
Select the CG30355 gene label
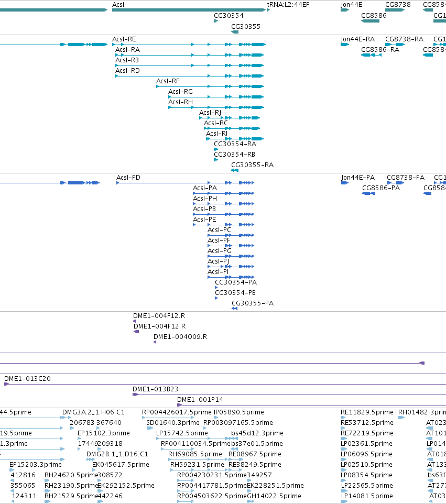point(246,27)
